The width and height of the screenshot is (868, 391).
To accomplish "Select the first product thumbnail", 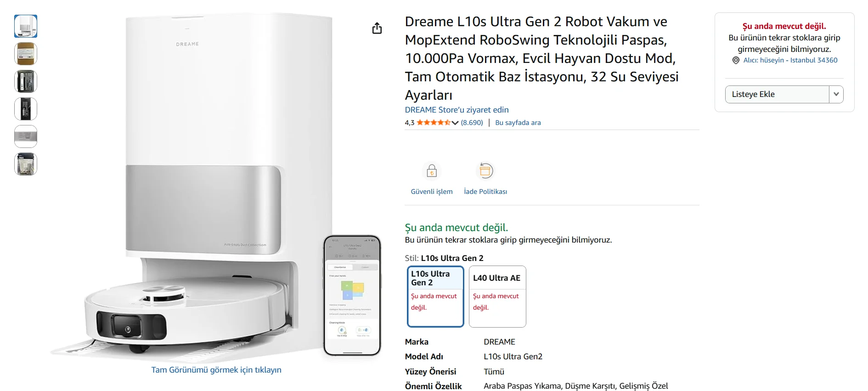I will 26,26.
